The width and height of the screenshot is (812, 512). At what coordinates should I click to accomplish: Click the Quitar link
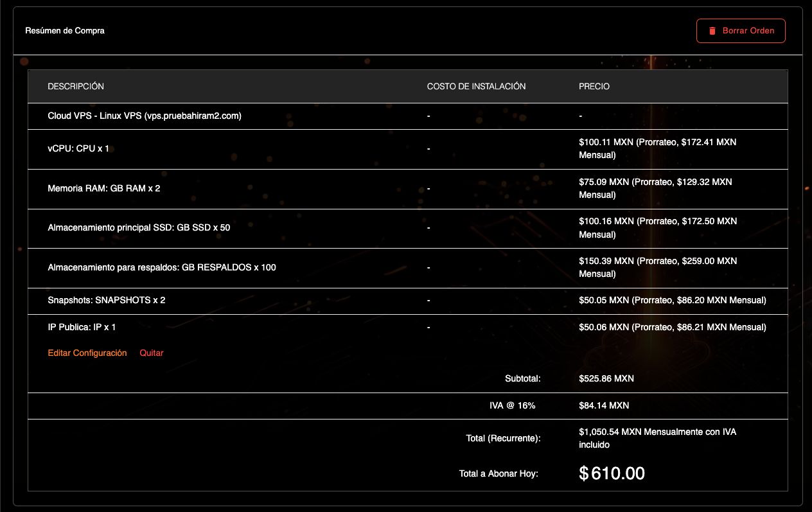152,353
